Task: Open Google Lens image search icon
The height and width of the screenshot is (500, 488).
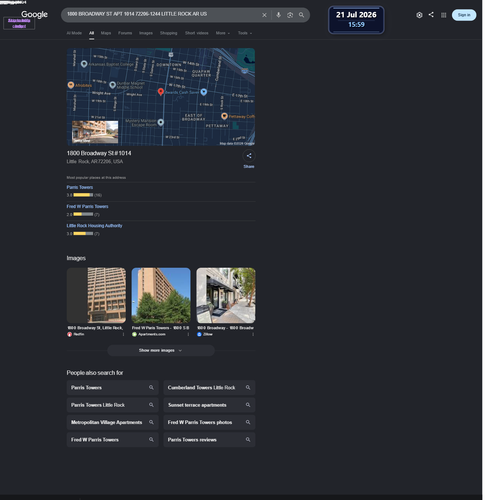Action: tap(290, 15)
